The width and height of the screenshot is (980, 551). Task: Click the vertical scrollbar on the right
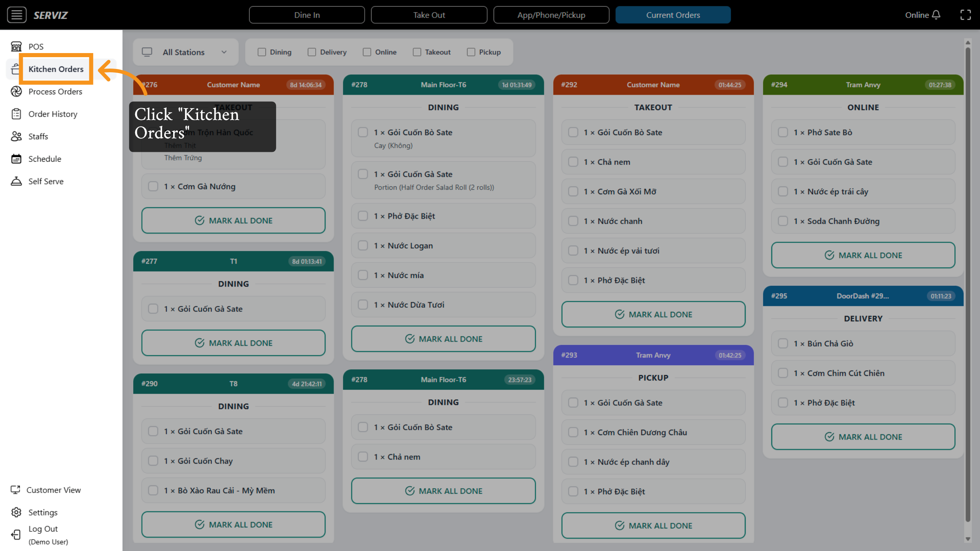point(968,286)
